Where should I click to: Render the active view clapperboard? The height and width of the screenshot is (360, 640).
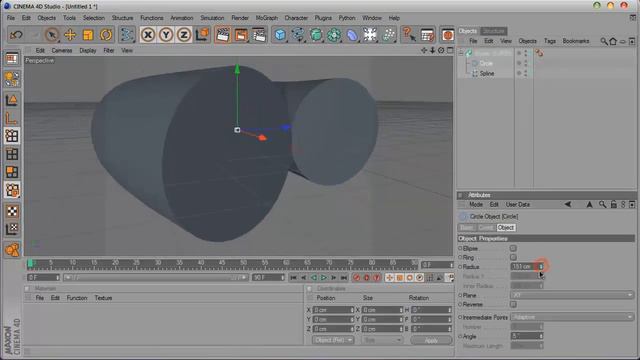pyautogui.click(x=223, y=35)
